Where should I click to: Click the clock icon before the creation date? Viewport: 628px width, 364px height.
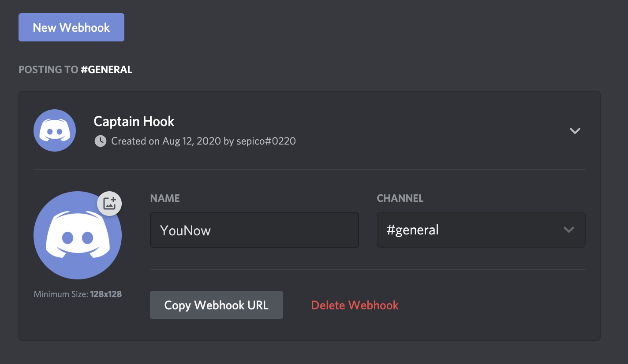pos(101,141)
